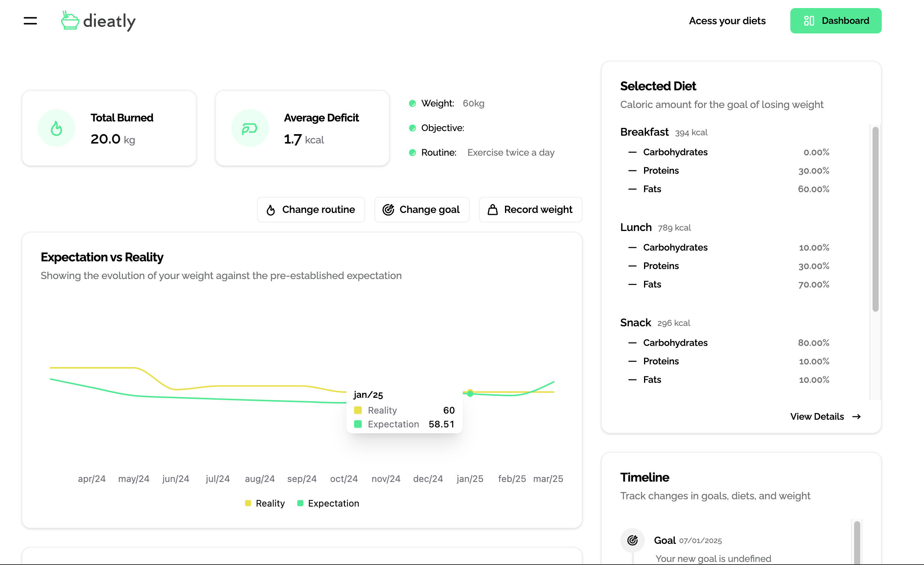This screenshot has height=565, width=924.
Task: Click the arrow next to View Details
Action: [x=856, y=417]
